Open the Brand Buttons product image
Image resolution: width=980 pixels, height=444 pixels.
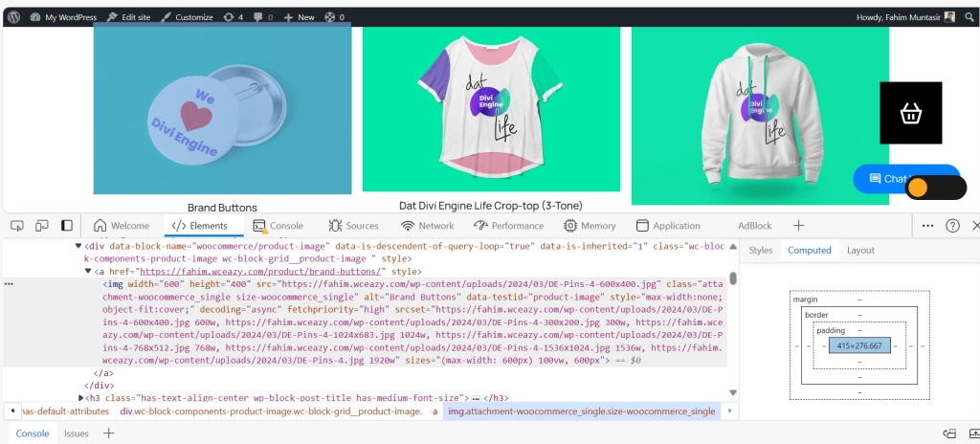click(x=222, y=110)
